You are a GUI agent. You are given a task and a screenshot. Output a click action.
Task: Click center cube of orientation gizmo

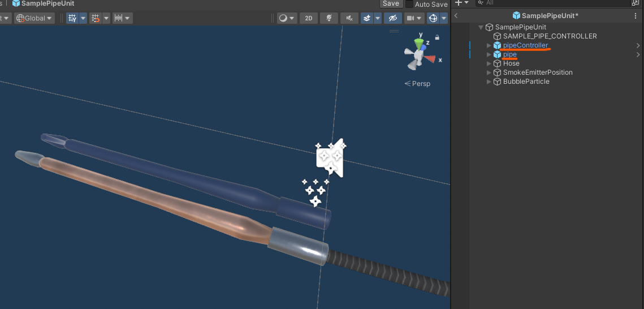pos(418,55)
